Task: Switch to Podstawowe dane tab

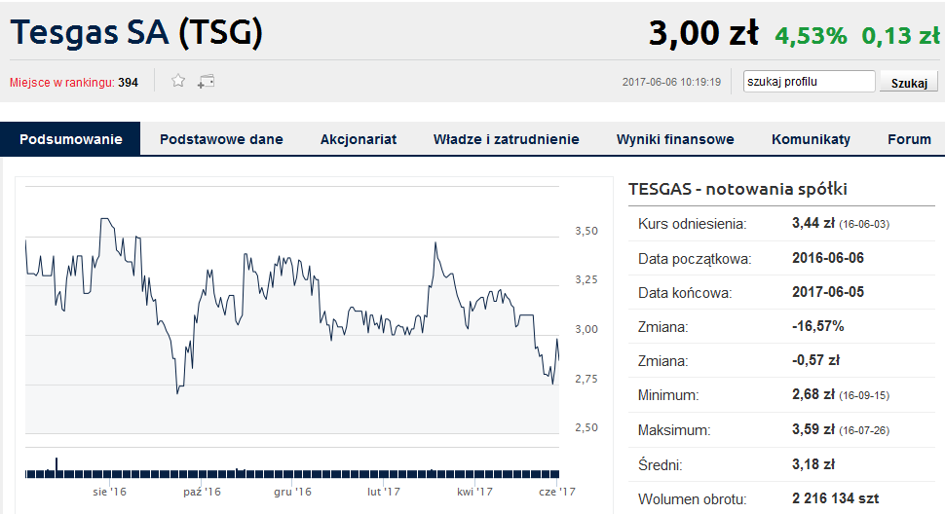Action: pos(221,139)
